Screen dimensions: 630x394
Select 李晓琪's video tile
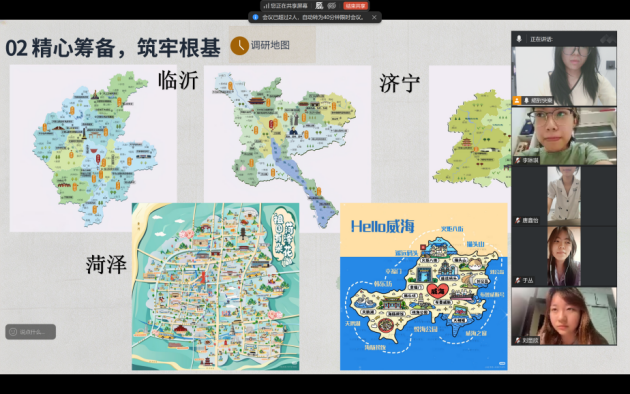pyautogui.click(x=564, y=136)
